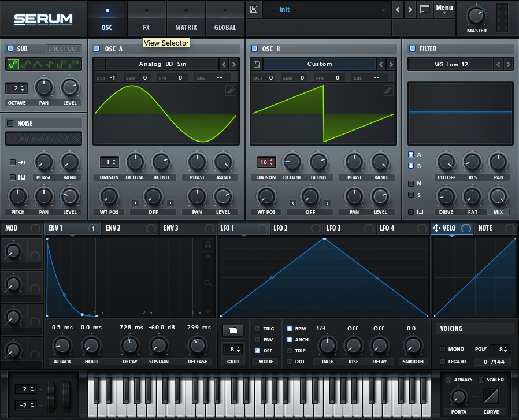
Task: Open the Menu dropdown
Action: (444, 9)
